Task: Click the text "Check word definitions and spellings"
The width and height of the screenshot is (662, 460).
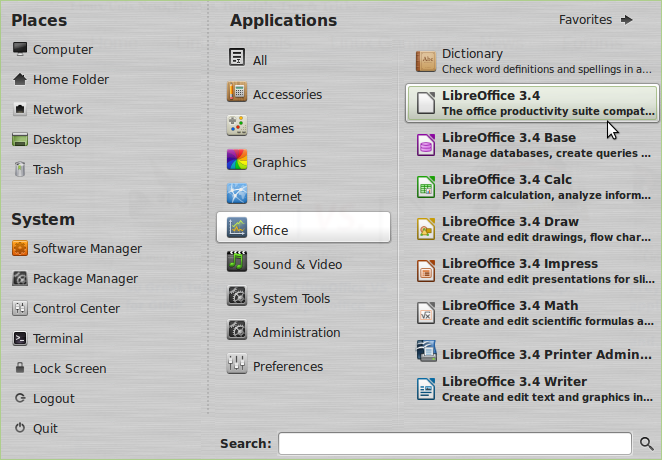Action: tap(532, 69)
